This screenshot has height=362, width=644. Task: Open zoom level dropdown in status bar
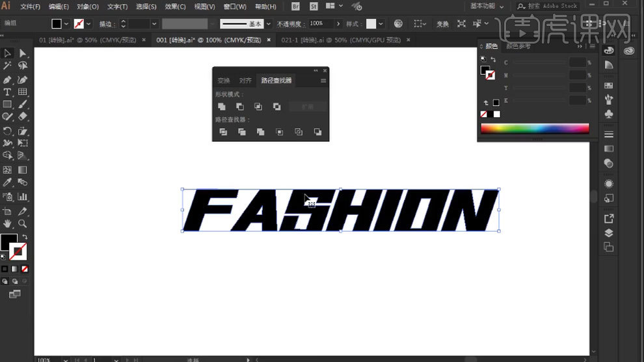[66, 360]
